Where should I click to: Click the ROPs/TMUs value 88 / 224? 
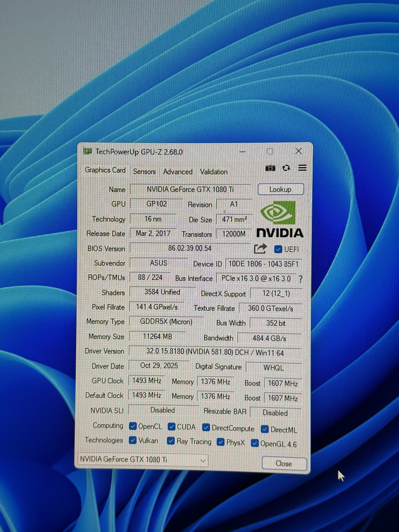pyautogui.click(x=150, y=277)
